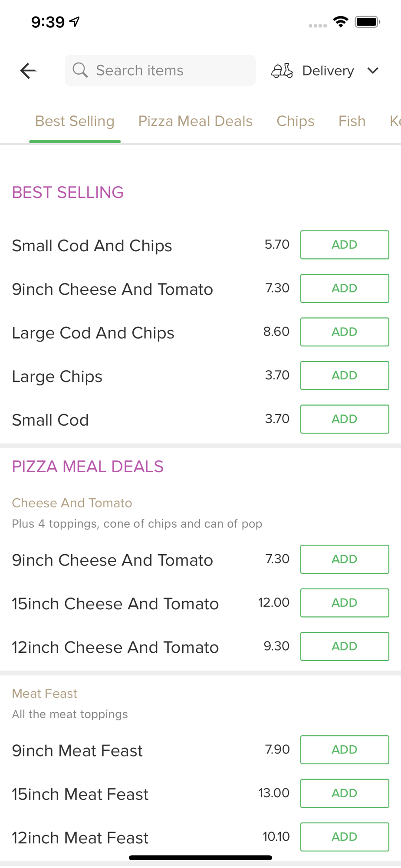Tap the back arrow icon
Viewport: 401px width, 868px height.
tap(28, 71)
